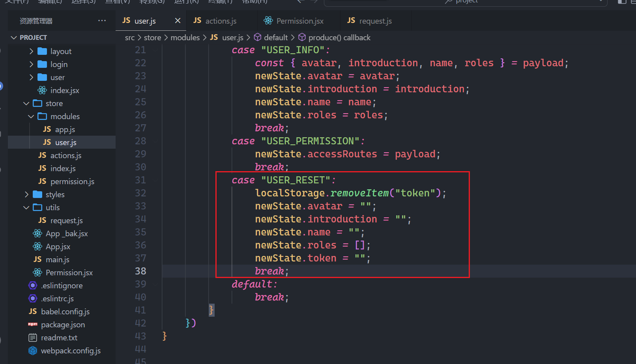Click the text file icon of readme.txt
Screen dimensions: 636x364
tap(33, 338)
